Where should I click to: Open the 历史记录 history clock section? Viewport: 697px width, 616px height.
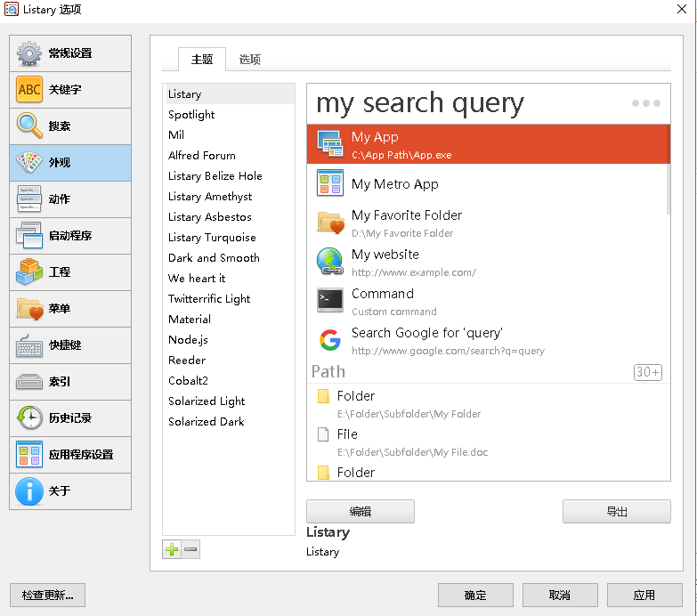70,417
